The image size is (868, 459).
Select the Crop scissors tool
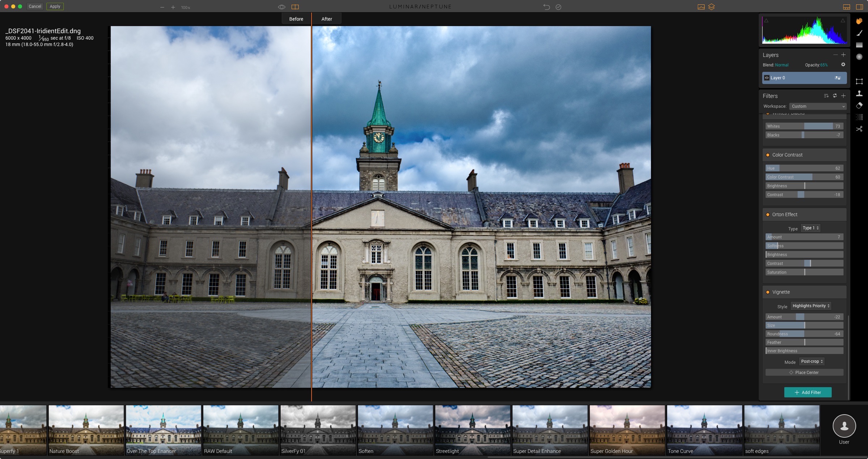[859, 129]
